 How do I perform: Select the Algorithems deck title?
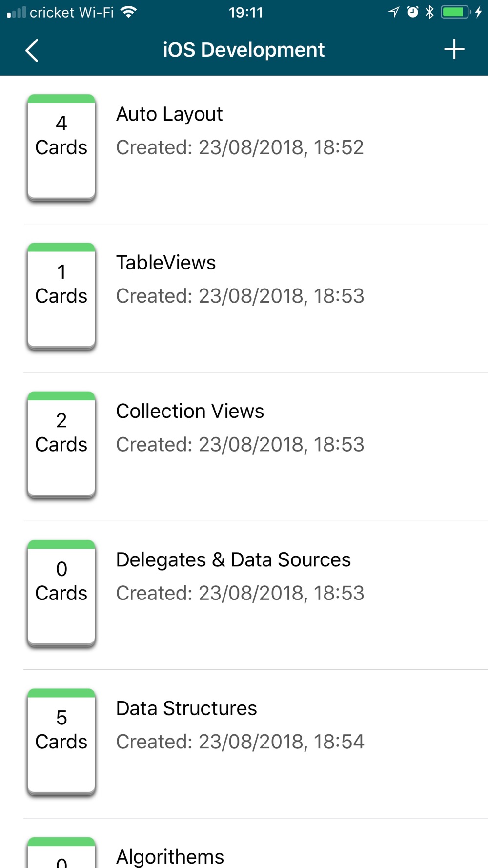coord(170,857)
